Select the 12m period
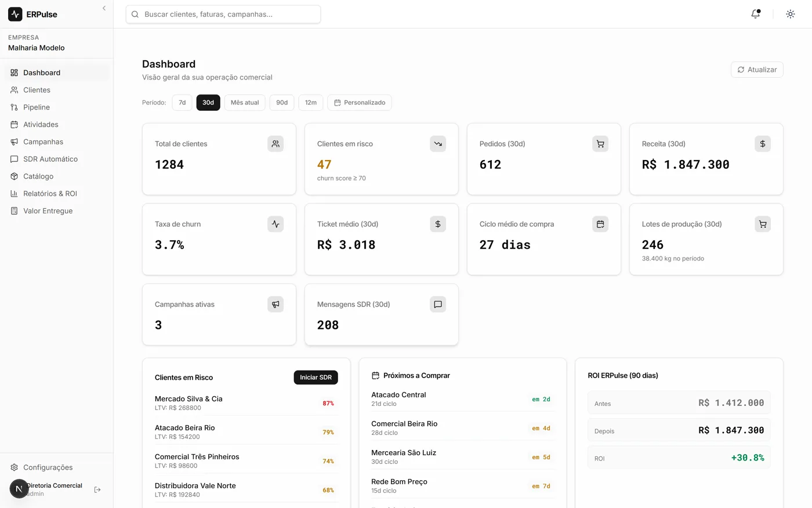 pyautogui.click(x=311, y=103)
